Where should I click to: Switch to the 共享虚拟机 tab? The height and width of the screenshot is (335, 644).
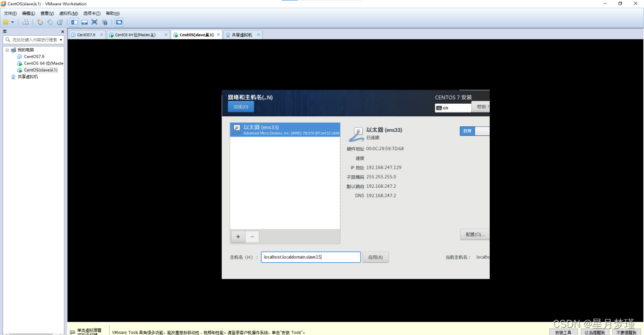pyautogui.click(x=241, y=35)
